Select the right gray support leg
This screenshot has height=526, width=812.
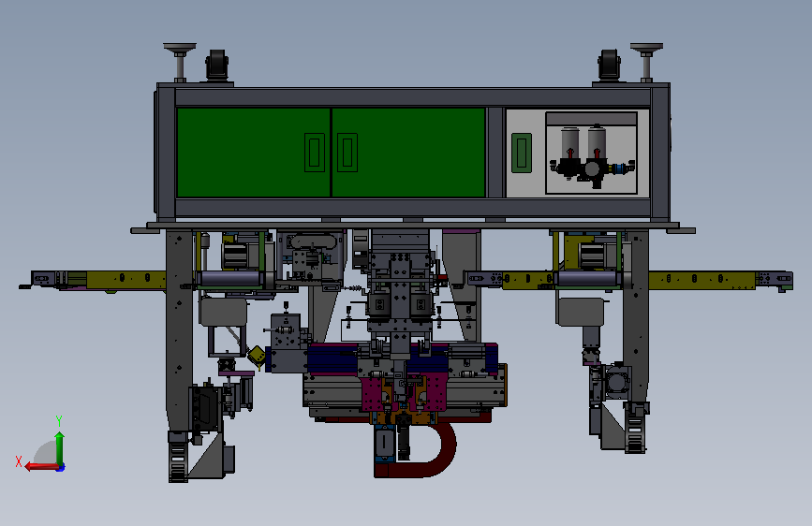click(x=637, y=318)
